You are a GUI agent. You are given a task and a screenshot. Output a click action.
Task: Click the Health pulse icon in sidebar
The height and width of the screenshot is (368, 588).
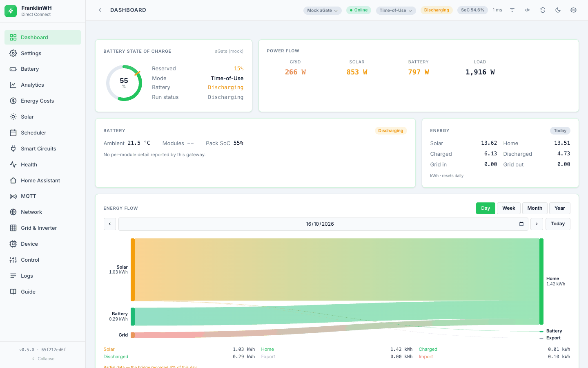[13, 165]
